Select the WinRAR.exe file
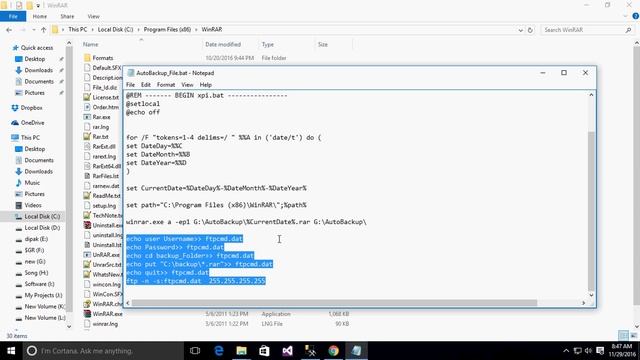 click(107, 314)
